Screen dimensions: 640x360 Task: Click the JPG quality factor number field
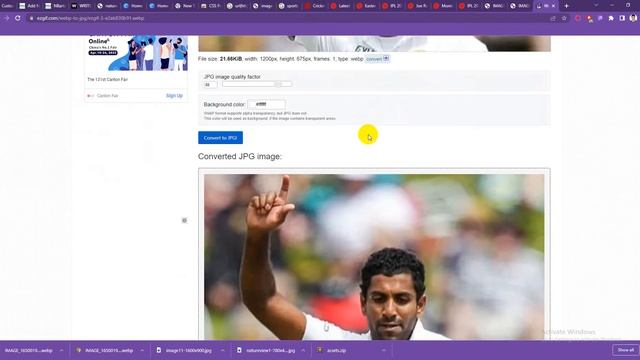click(210, 84)
